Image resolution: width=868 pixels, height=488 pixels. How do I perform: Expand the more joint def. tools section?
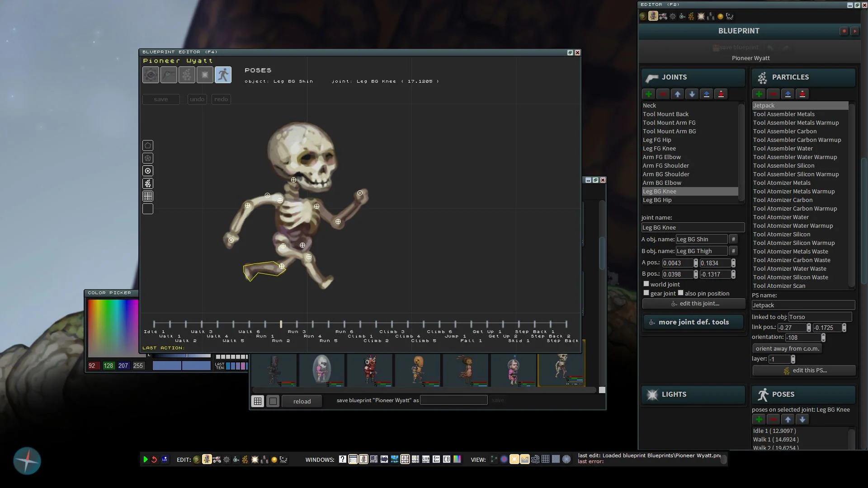[x=693, y=322]
